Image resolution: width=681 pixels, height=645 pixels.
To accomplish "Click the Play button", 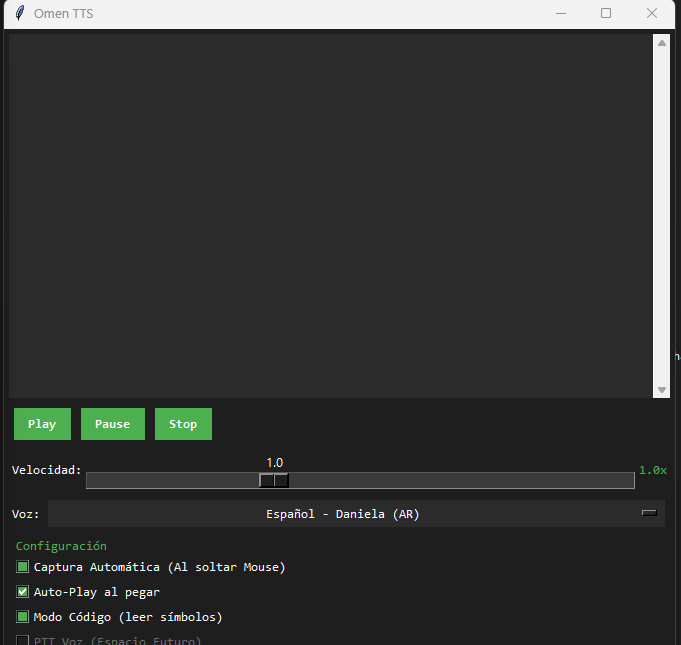I will [x=42, y=424].
